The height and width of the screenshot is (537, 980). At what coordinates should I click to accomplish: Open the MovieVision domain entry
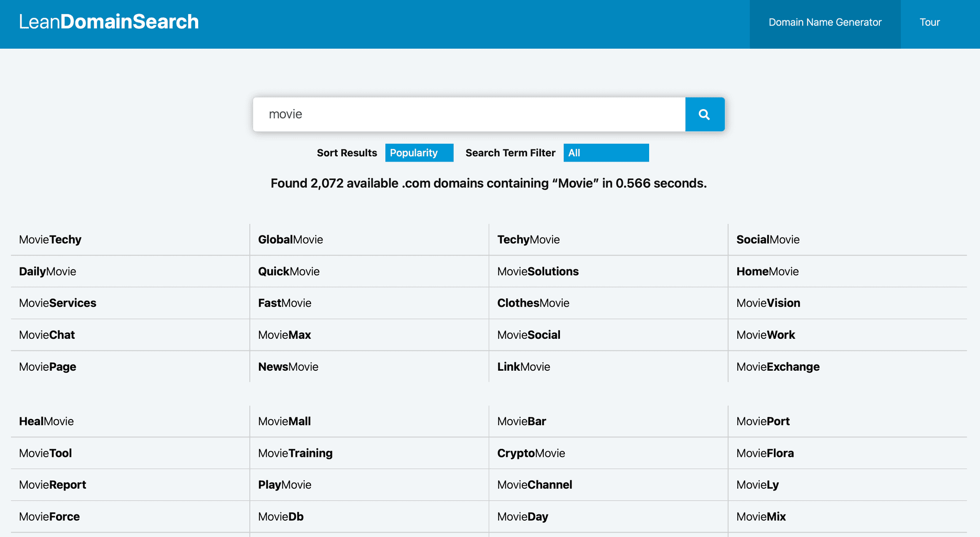[768, 303]
